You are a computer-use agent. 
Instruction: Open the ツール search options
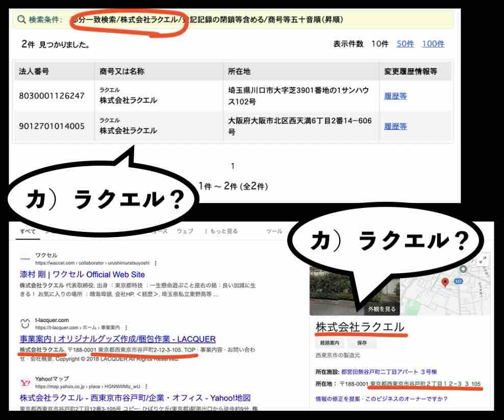click(x=274, y=231)
